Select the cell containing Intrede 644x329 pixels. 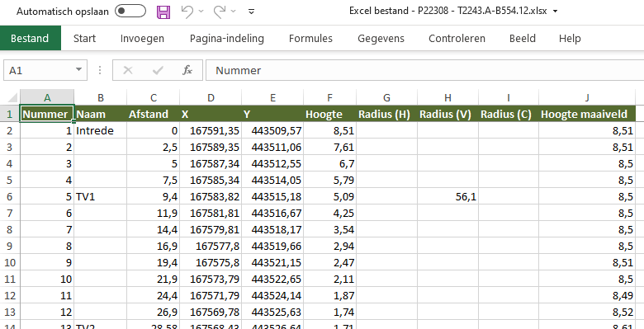[x=101, y=131]
